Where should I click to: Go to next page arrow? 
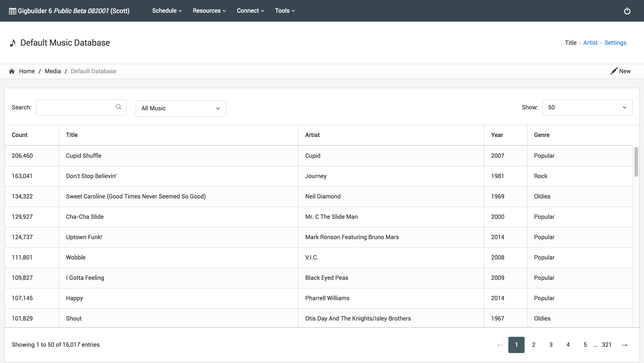pos(624,345)
